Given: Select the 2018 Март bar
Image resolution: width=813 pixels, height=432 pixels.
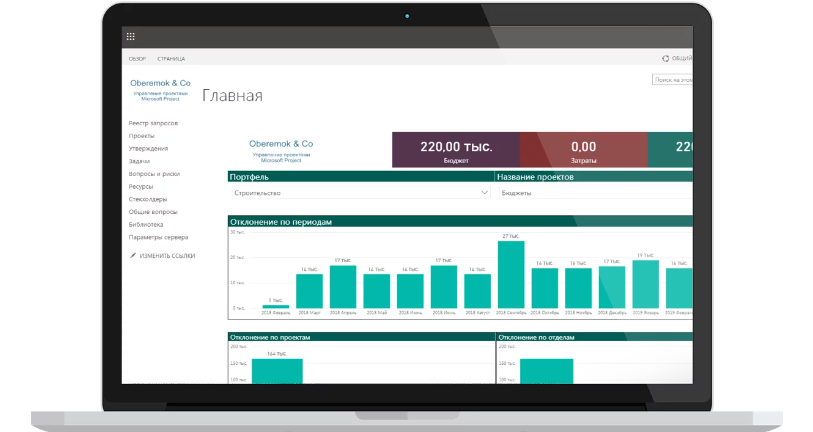Looking at the screenshot, I should (310, 291).
